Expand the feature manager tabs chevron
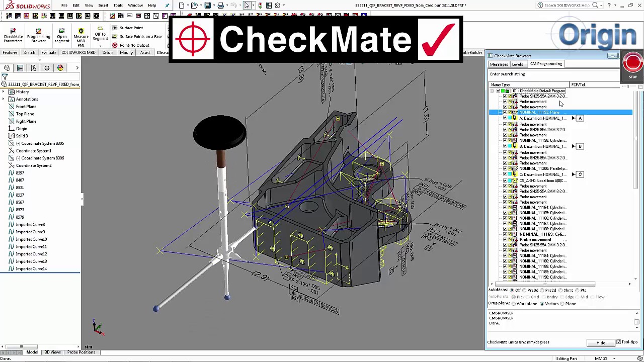Screen dimensions: 644x362 [x=77, y=68]
